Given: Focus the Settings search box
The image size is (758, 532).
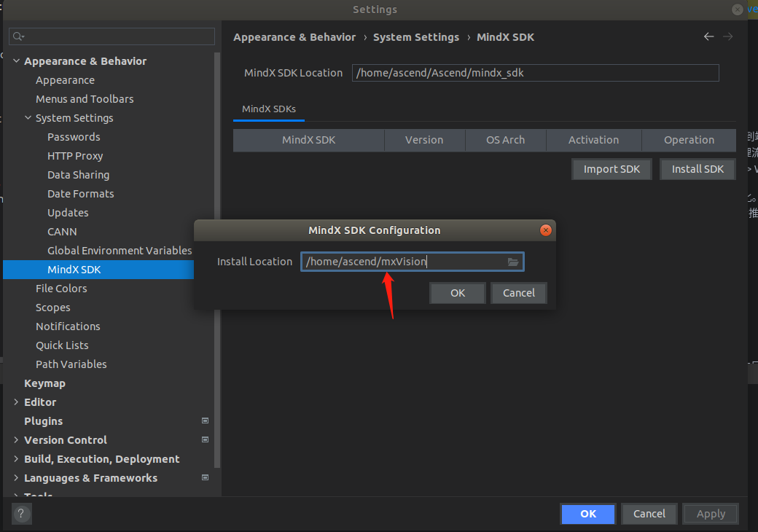Looking at the screenshot, I should click(x=112, y=36).
